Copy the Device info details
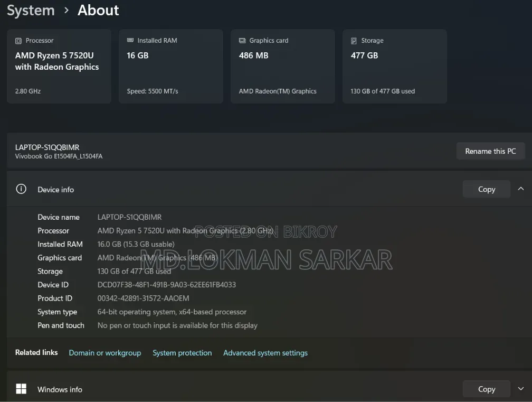532x402 pixels. coord(487,189)
